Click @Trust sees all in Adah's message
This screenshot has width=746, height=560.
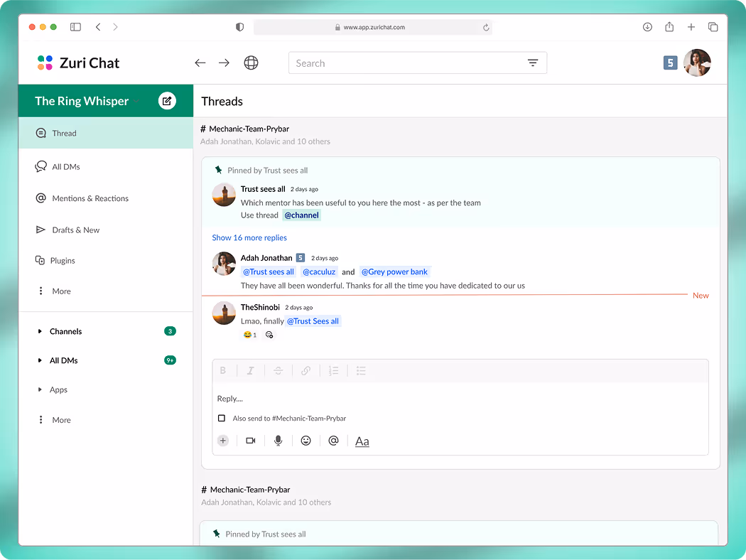(269, 271)
